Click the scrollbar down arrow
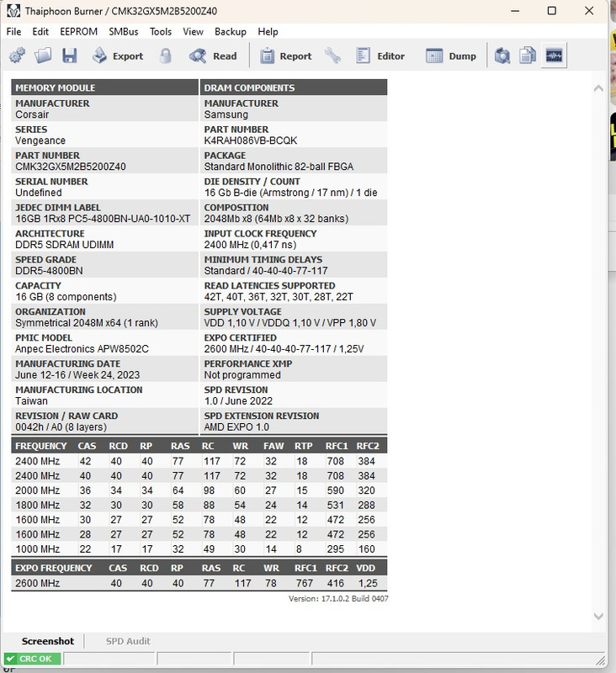Image resolution: width=616 pixels, height=673 pixels. point(598,617)
